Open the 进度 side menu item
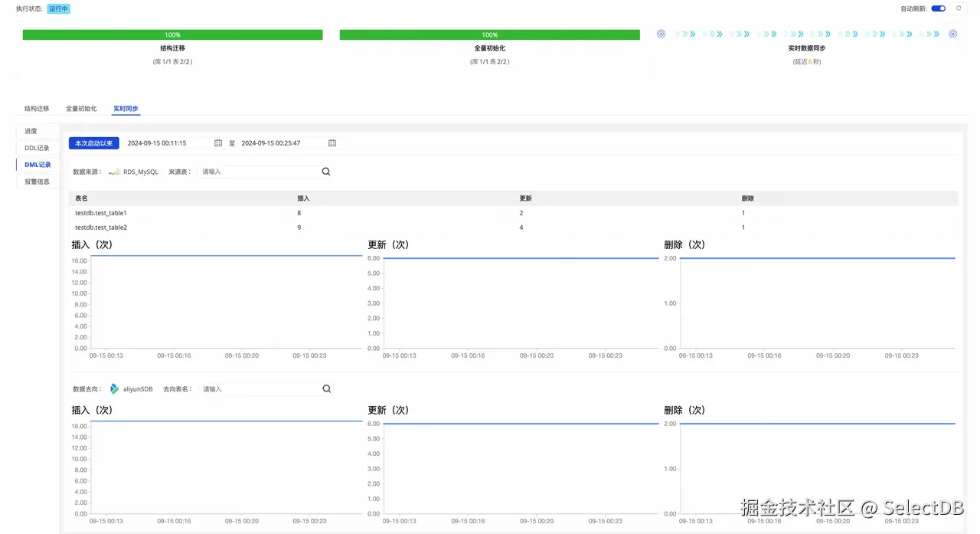Screen dimensions: 980x534 pos(38,131)
